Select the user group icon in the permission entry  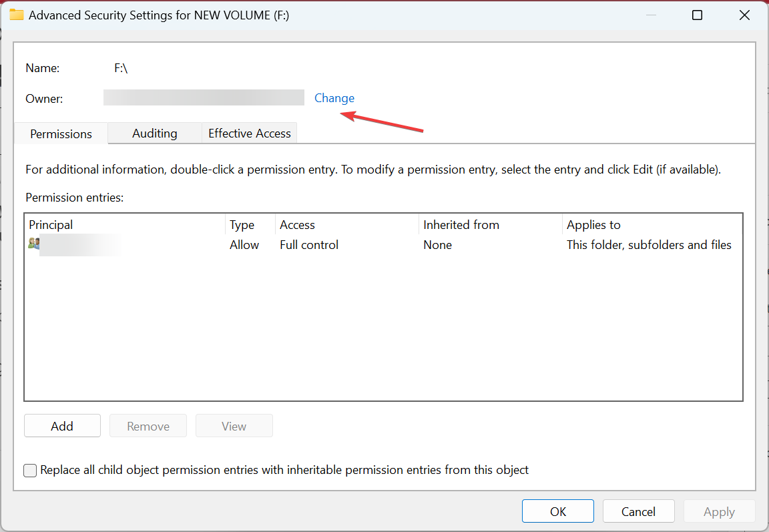pyautogui.click(x=33, y=244)
